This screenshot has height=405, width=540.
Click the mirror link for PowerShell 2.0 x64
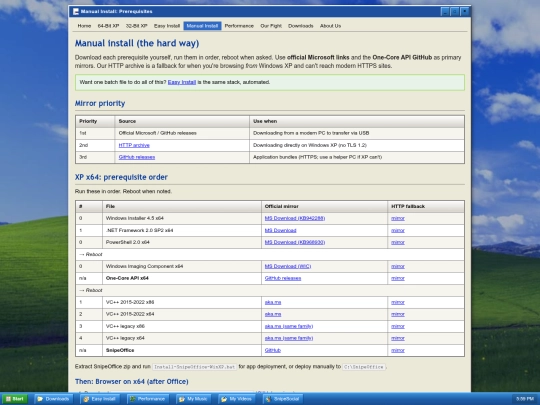(398, 242)
